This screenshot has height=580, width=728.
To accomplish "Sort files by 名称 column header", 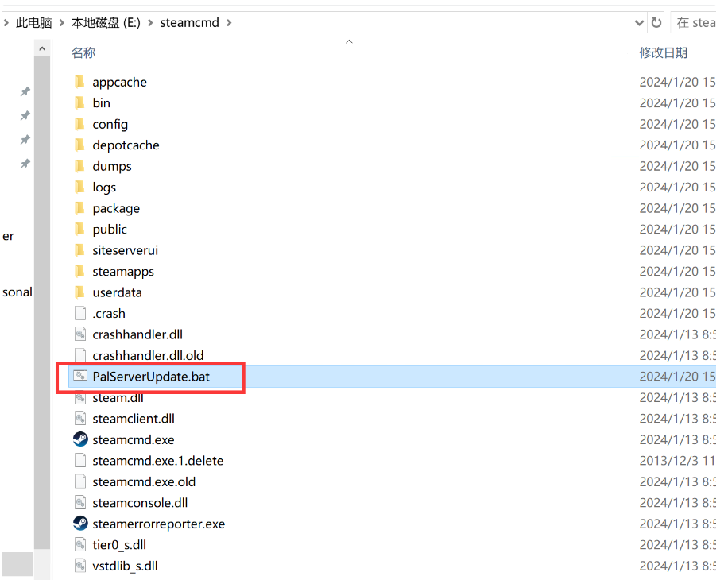I will coord(83,52).
